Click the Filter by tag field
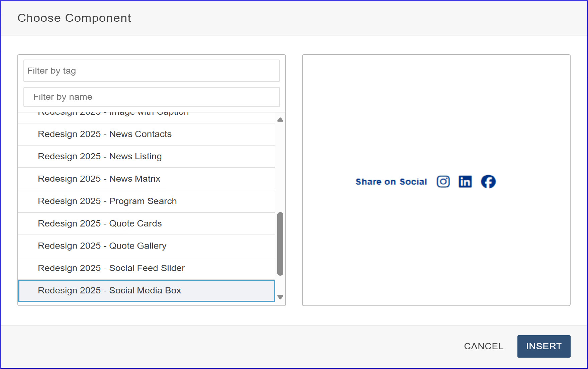The width and height of the screenshot is (588, 369). coord(152,71)
